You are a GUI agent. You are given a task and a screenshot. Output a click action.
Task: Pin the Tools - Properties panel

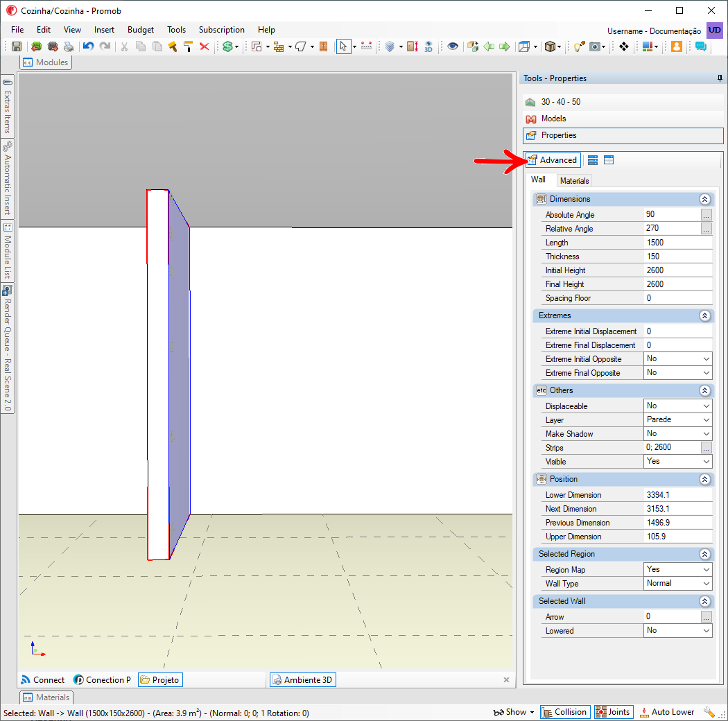tap(720, 78)
